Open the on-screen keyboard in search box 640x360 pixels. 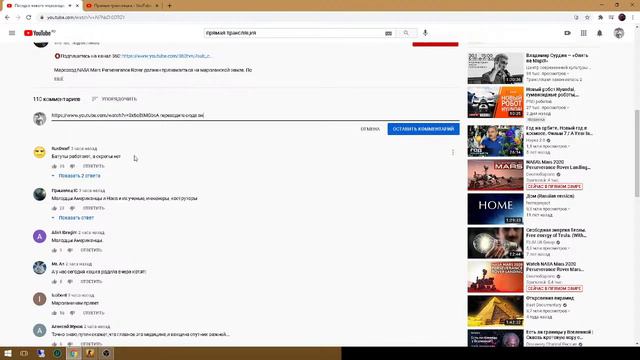[x=388, y=33]
